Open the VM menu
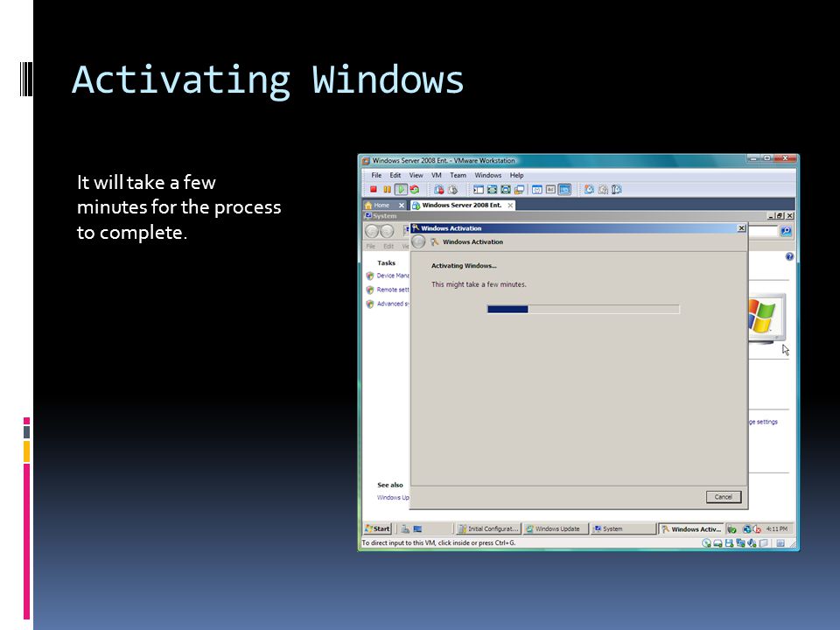The width and height of the screenshot is (840, 630). 437,175
